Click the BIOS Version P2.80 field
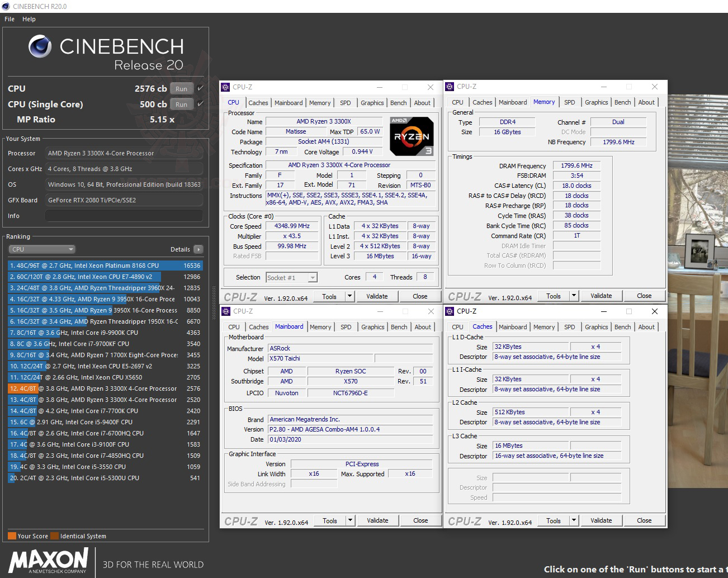This screenshot has height=578, width=728. (350, 429)
